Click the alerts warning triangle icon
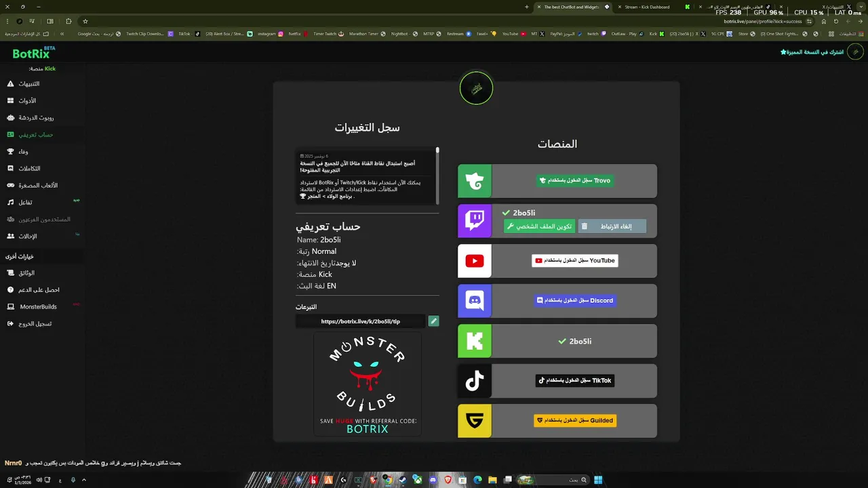Viewport: 868px width, 488px height. [10, 84]
